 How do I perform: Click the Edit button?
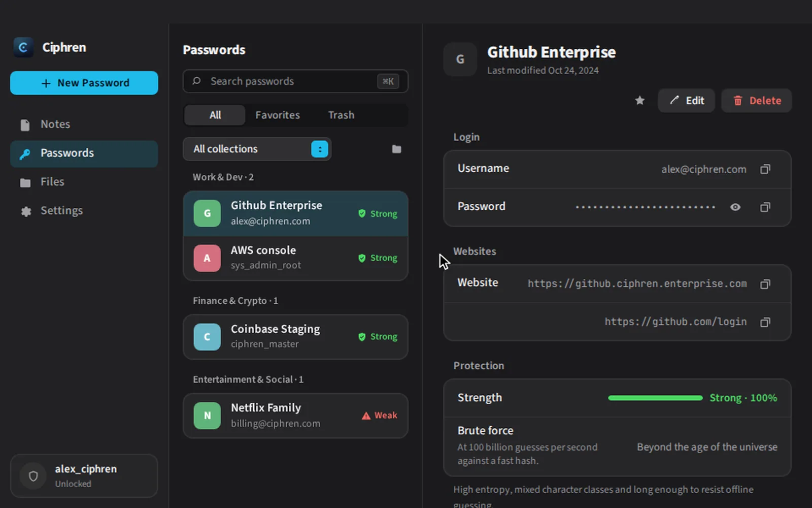(x=686, y=101)
